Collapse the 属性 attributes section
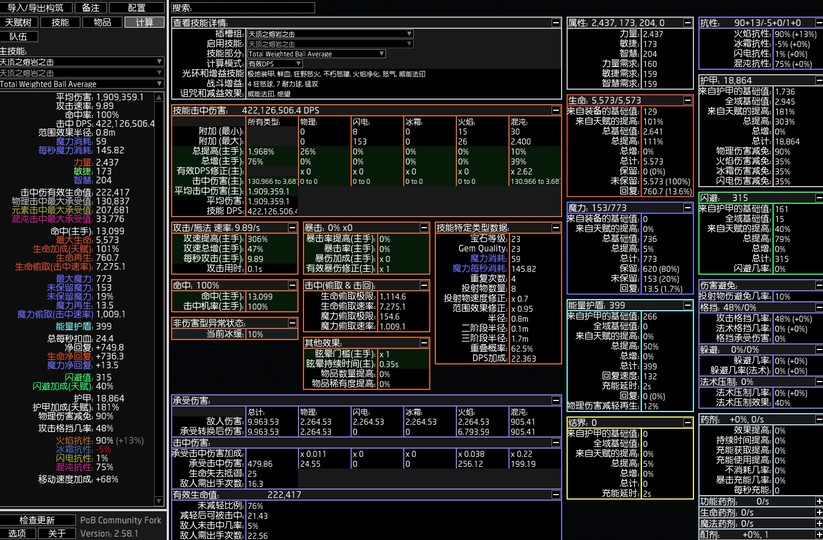Viewport: 823px width, 540px height. tap(689, 22)
